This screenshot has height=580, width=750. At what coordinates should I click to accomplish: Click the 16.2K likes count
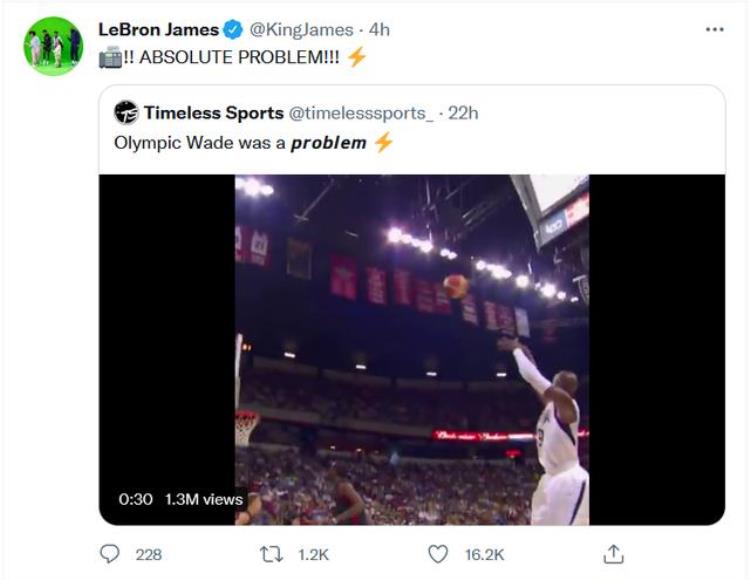click(485, 555)
